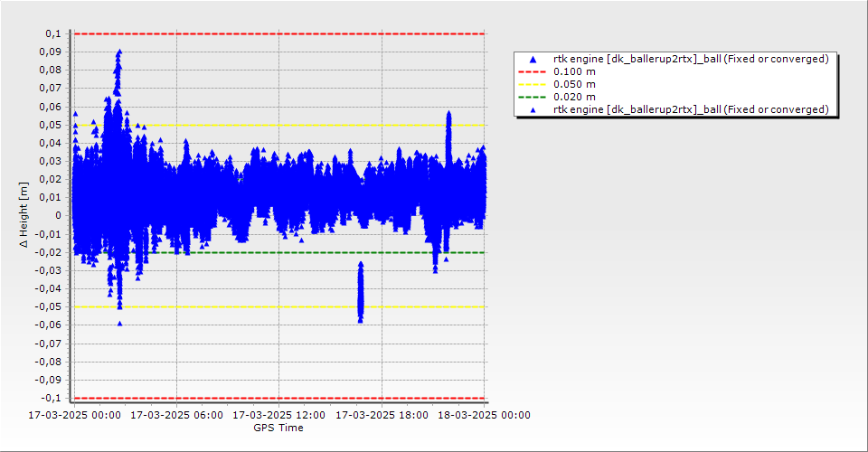Image resolution: width=868 pixels, height=452 pixels.
Task: Click the '-0,09' height axis tick label
Action: tap(49, 380)
